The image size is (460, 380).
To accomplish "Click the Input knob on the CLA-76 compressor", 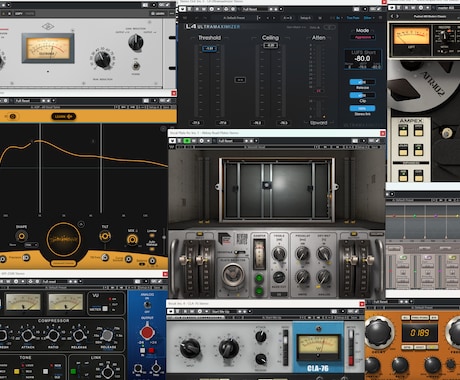I will click(190, 348).
